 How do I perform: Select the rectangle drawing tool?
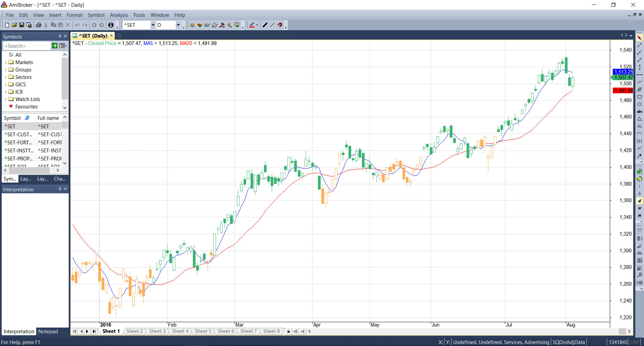pos(640,97)
